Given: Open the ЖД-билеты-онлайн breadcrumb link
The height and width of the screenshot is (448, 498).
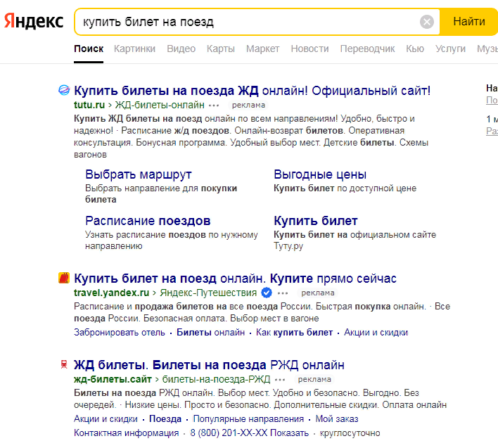Looking at the screenshot, I should pyautogui.click(x=160, y=105).
